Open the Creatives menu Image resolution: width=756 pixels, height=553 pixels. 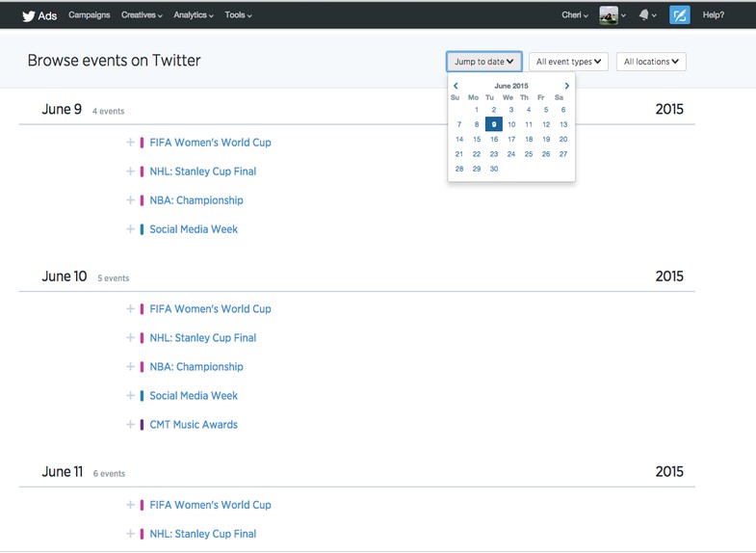click(142, 15)
